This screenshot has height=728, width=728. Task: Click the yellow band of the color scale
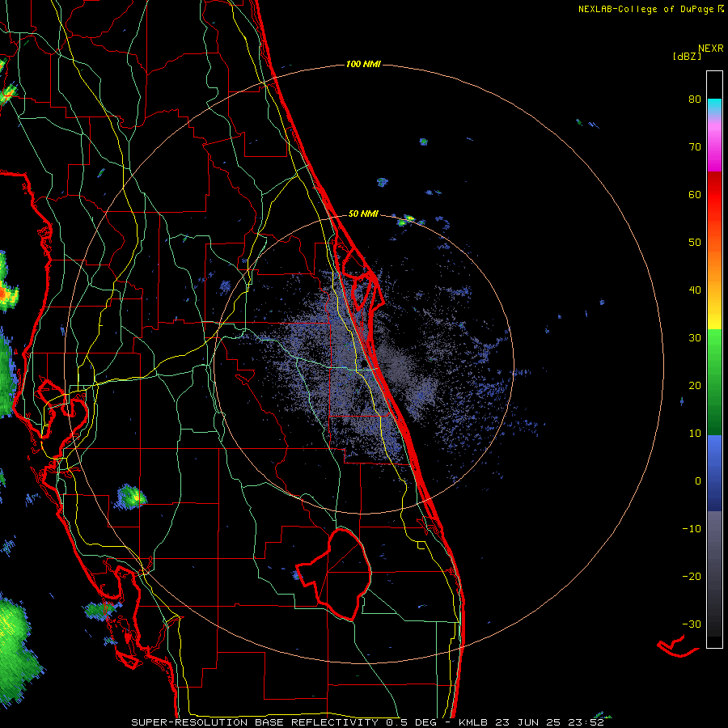(714, 320)
